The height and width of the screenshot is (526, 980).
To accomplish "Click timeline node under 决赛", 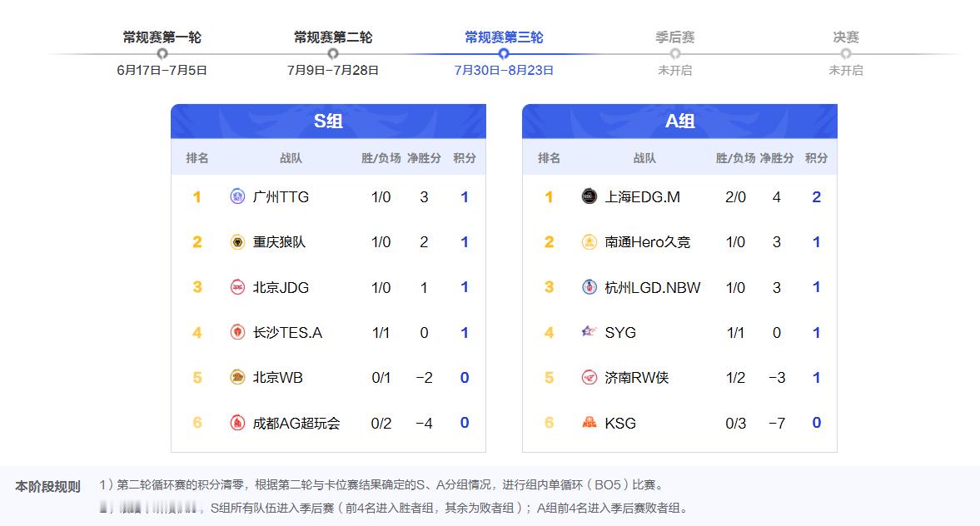I will (x=846, y=54).
